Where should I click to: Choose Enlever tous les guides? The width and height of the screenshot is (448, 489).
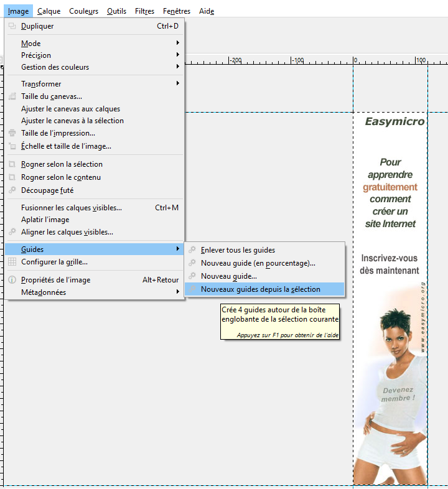click(x=265, y=250)
